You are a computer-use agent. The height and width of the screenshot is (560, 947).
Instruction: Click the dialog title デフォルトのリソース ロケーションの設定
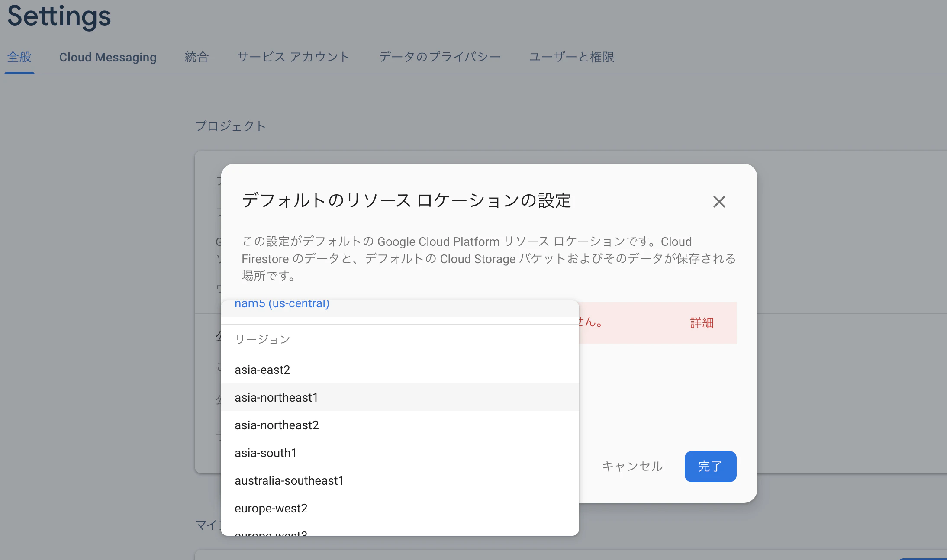(406, 200)
